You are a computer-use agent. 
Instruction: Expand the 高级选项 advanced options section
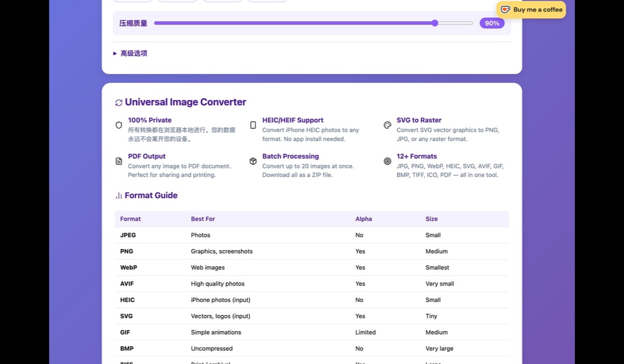pos(131,53)
